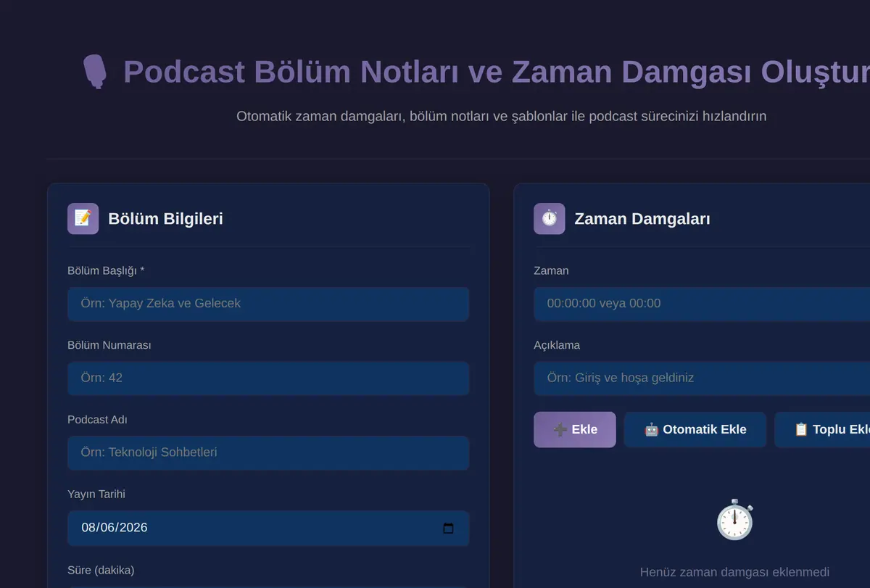Open the calendar picker in Yayın Tarihi field
The image size is (870, 588).
click(x=448, y=528)
